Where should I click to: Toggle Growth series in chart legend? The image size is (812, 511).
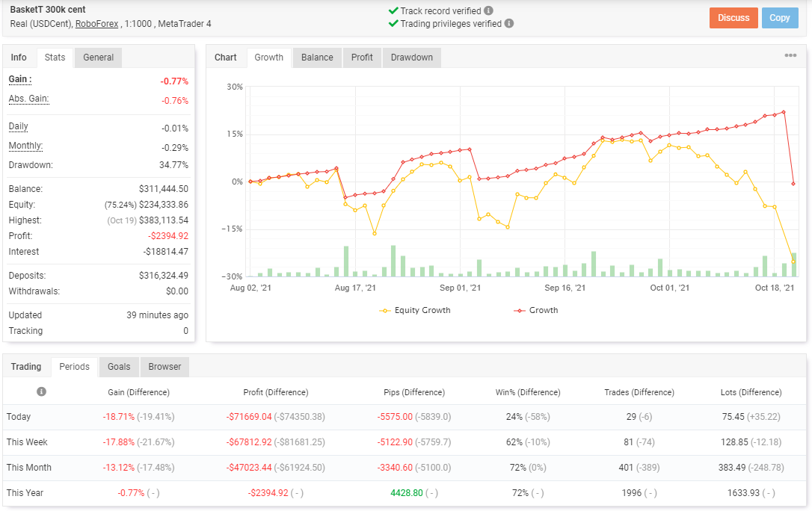point(535,310)
